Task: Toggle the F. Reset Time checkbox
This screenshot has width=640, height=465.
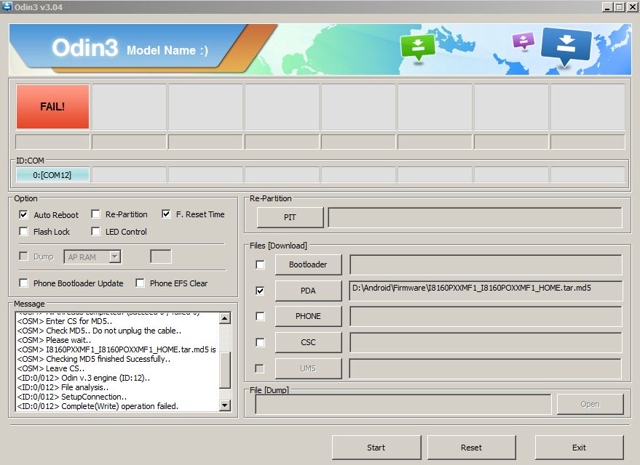Action: tap(166, 214)
